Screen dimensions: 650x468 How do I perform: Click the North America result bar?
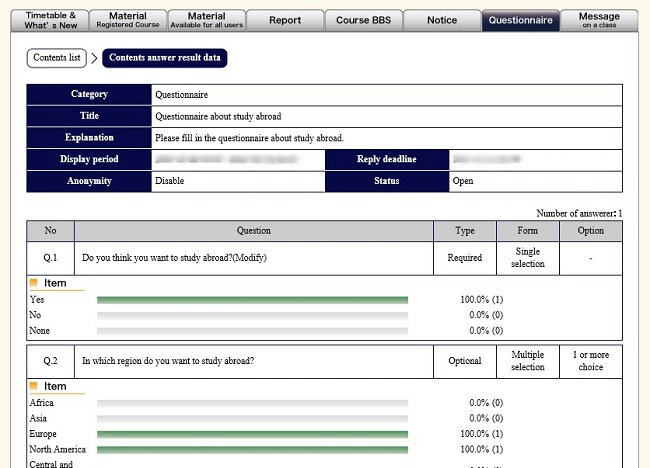(x=252, y=451)
